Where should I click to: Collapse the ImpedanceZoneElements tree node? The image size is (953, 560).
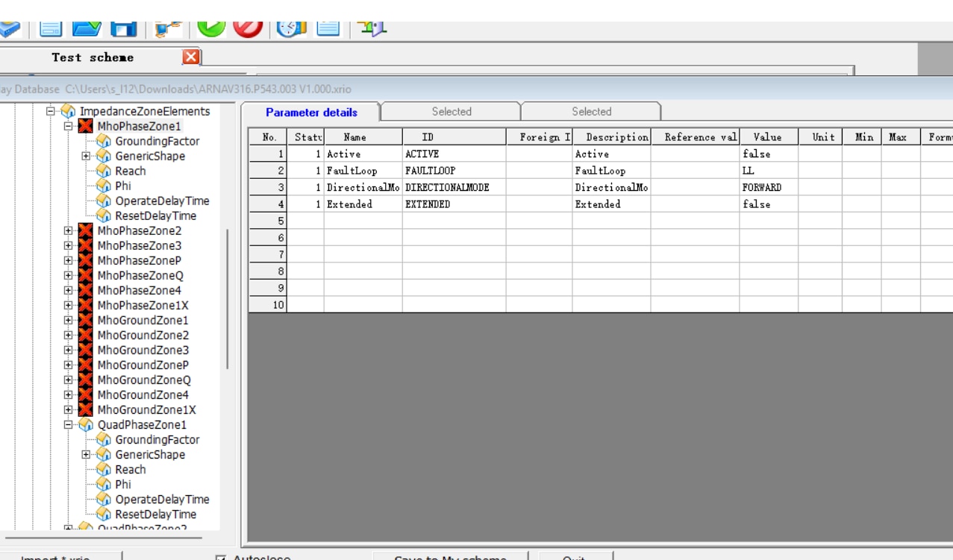[51, 111]
